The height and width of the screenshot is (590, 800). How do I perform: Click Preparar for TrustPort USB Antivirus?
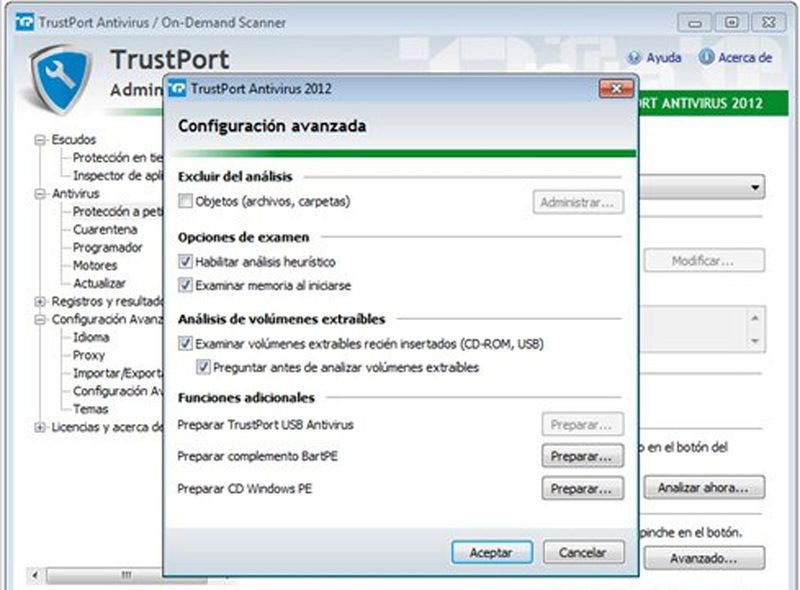[582, 425]
